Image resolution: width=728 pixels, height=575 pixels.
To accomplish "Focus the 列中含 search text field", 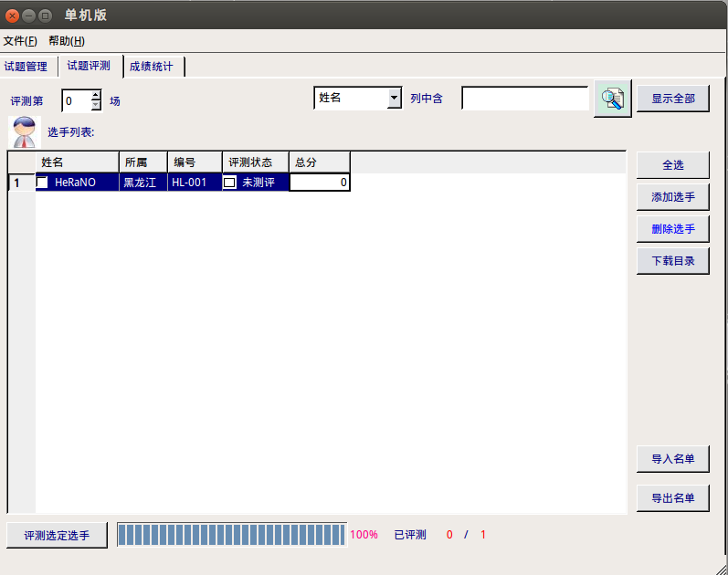I will click(524, 99).
